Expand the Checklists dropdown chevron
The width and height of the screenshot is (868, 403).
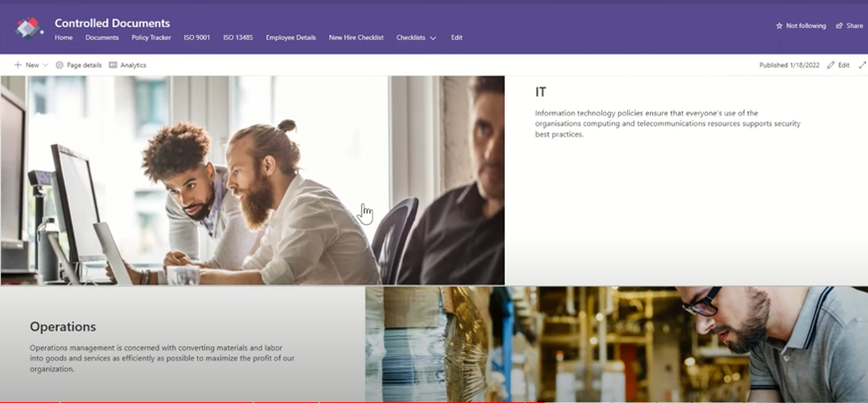tap(433, 38)
